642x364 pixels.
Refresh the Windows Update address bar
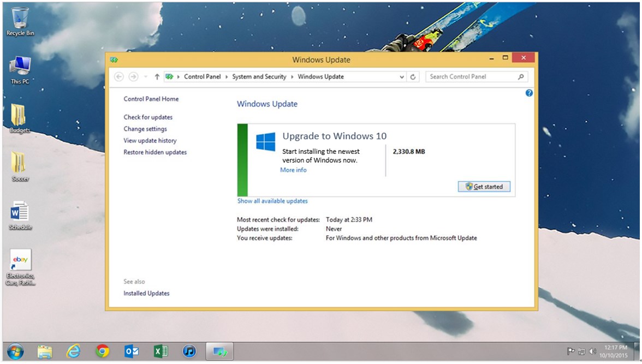413,76
